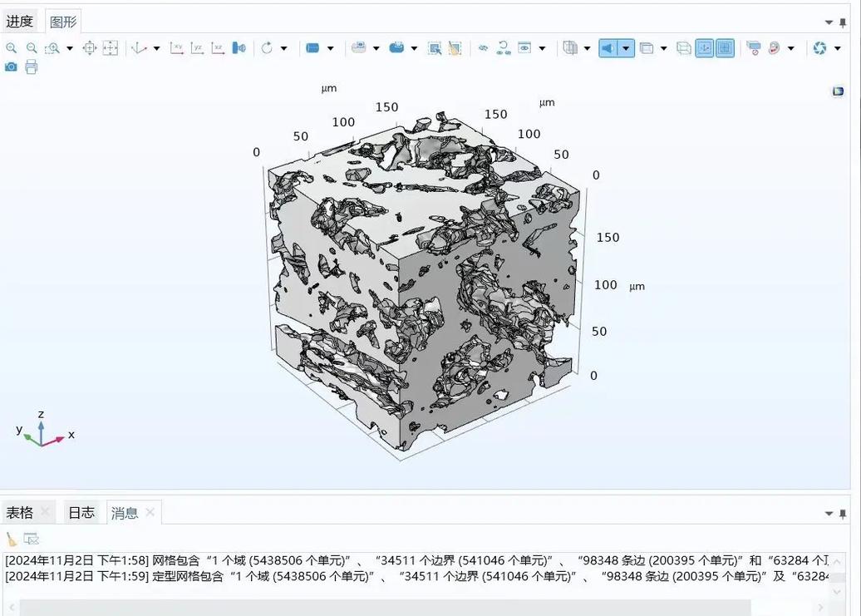The width and height of the screenshot is (861, 616).
Task: Open the clipping dropdown arrow
Action: click(587, 48)
